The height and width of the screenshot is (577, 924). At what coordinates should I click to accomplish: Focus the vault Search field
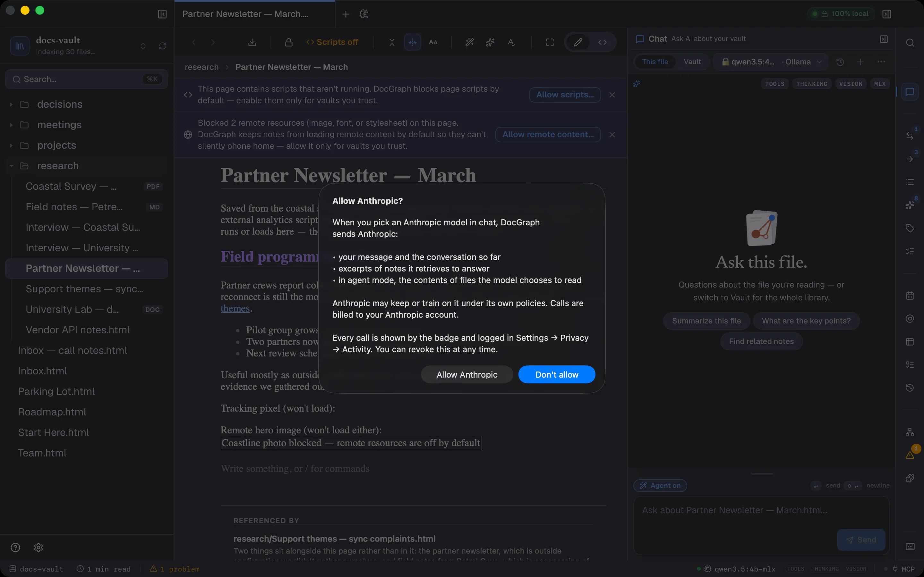point(86,79)
